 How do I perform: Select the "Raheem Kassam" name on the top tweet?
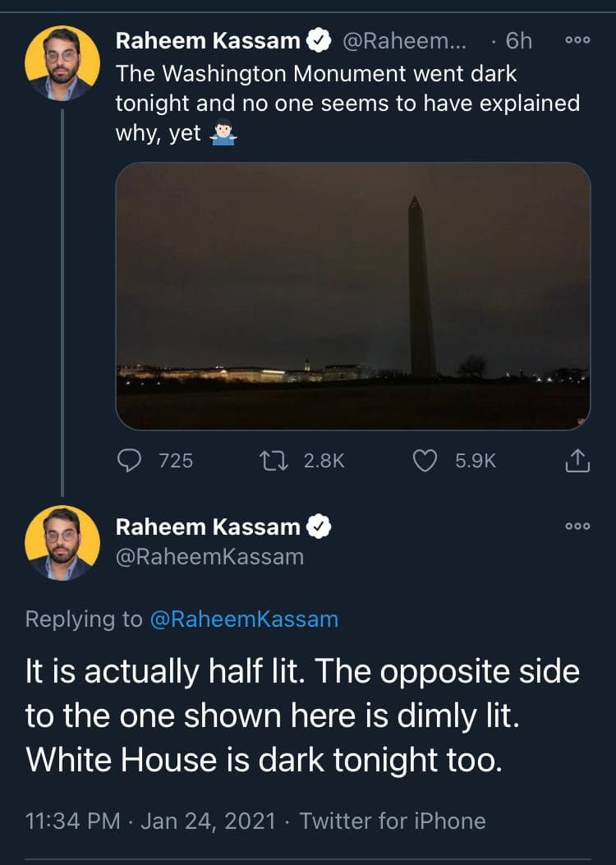coord(208,40)
